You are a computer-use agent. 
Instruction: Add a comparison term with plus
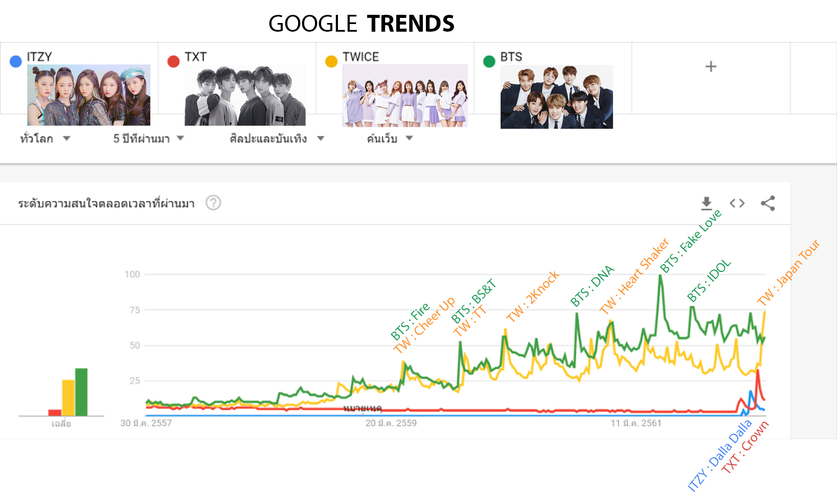[x=711, y=66]
